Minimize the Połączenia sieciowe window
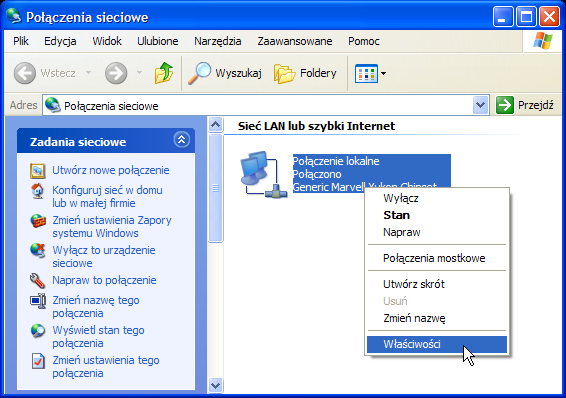Image resolution: width=566 pixels, height=398 pixels. point(503,17)
